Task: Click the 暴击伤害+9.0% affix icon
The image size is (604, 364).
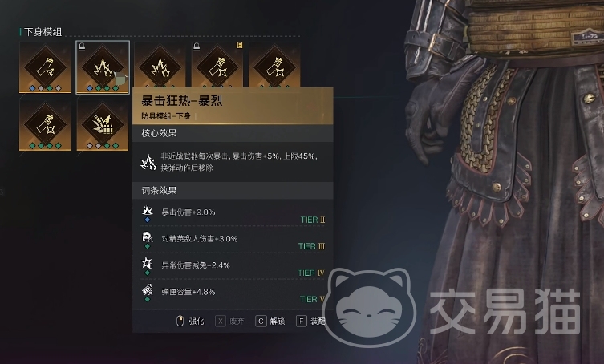Action: click(147, 211)
